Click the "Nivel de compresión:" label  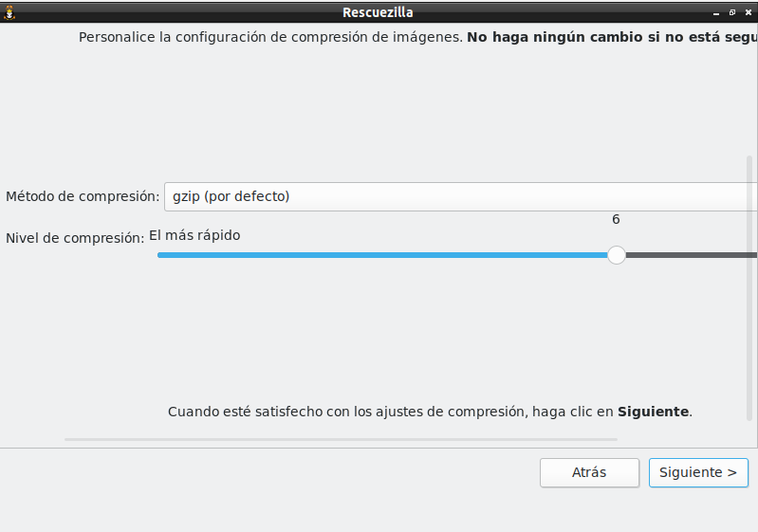75,238
